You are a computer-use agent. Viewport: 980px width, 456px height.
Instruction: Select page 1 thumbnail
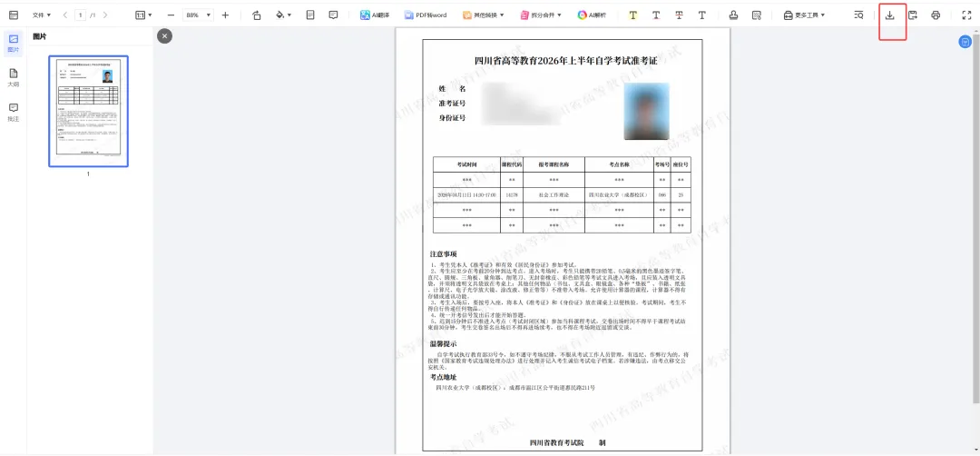tap(88, 112)
